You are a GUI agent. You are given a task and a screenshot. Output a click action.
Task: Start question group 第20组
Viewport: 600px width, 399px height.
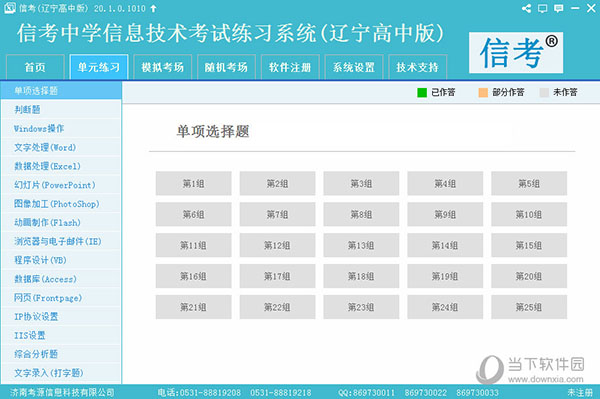tap(529, 276)
